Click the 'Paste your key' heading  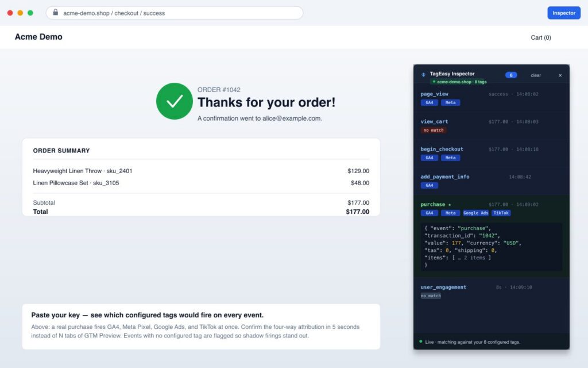point(148,315)
